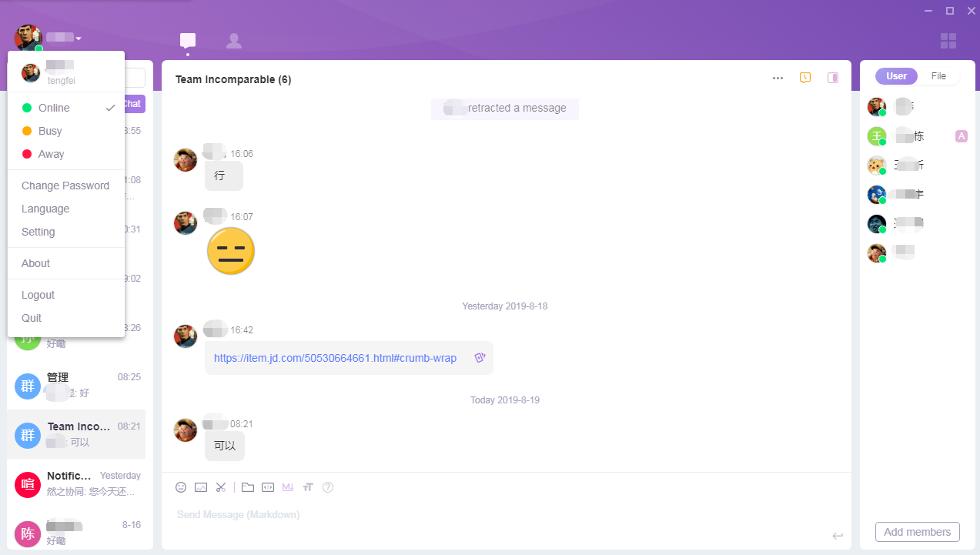980x555 pixels.
Task: Open the Language menu entry
Action: click(45, 209)
